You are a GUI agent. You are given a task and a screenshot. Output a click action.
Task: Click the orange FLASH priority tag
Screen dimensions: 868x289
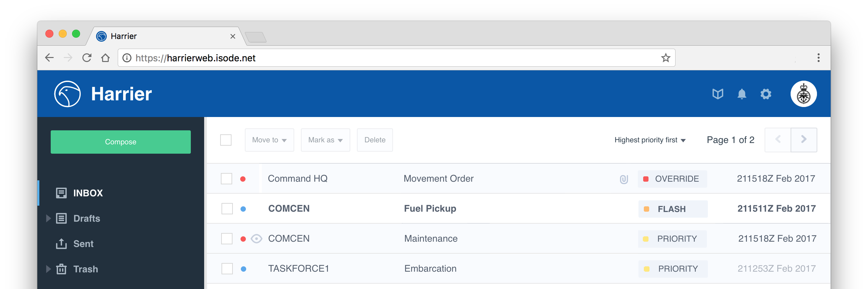pos(673,209)
